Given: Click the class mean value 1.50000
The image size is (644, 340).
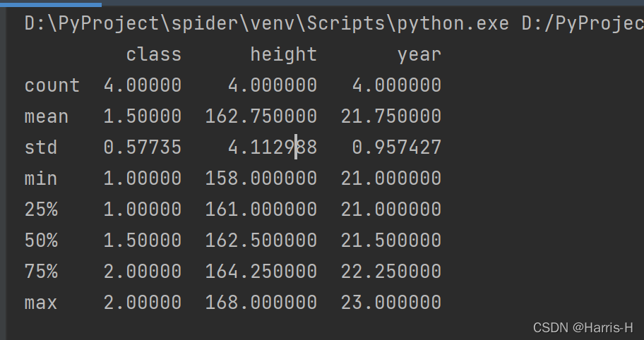Looking at the screenshot, I should (x=142, y=116).
